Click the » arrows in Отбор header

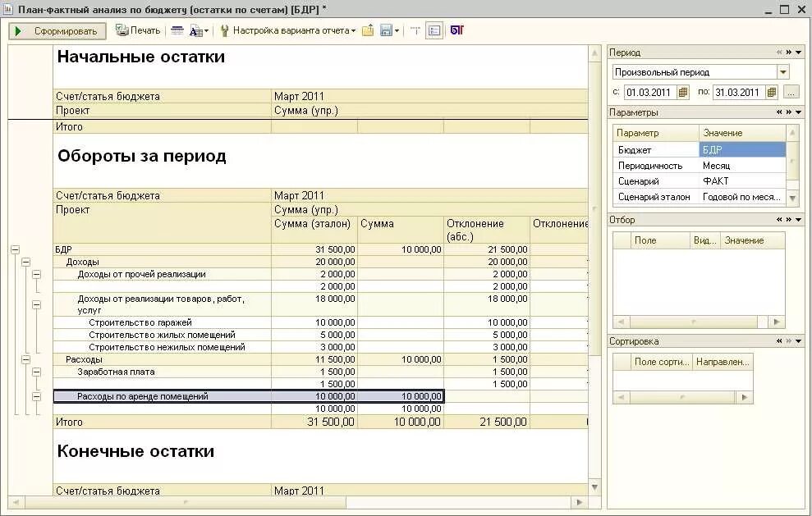(789, 219)
